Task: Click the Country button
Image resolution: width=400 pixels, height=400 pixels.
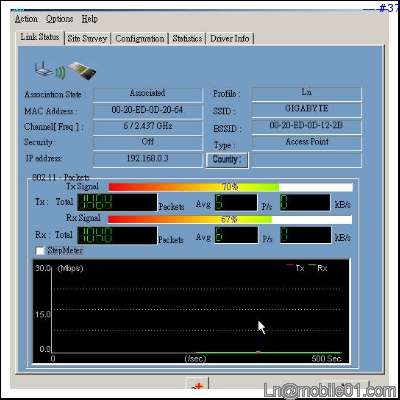Action: click(x=227, y=160)
